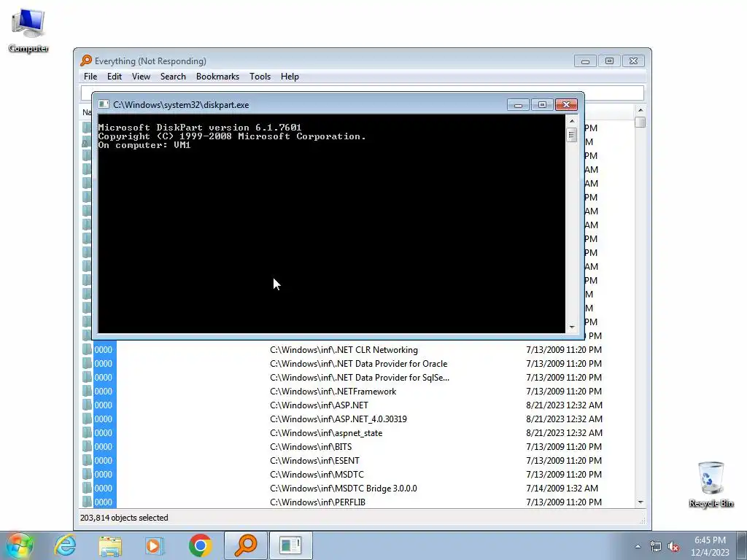Open clock showing 6:45 PM
Screen dimensions: 747x560
click(710, 540)
